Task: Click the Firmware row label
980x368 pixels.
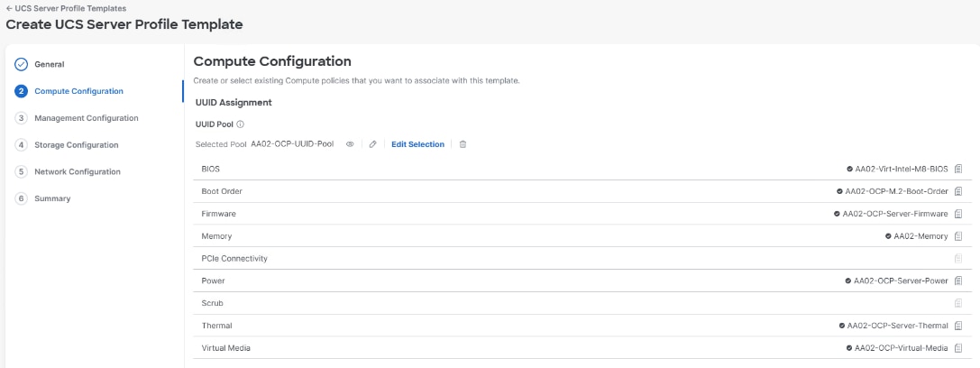Action: click(x=219, y=214)
